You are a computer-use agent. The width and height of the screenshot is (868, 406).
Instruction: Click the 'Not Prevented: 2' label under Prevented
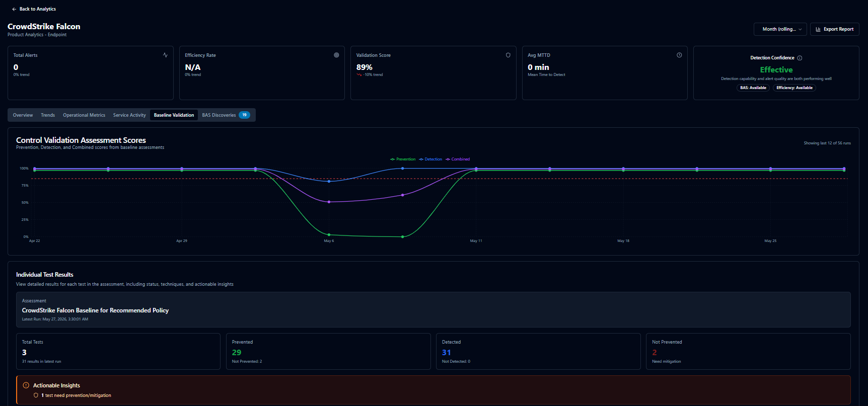247,361
